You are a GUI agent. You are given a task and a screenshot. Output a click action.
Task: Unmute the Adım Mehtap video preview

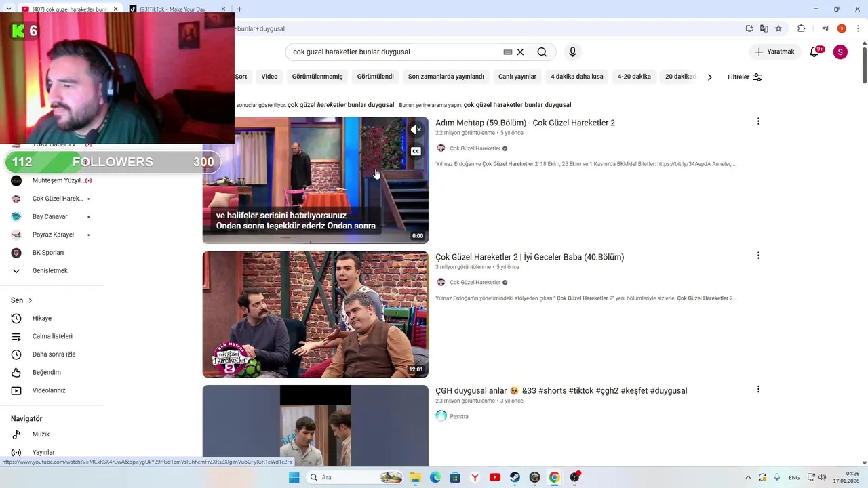[416, 129]
